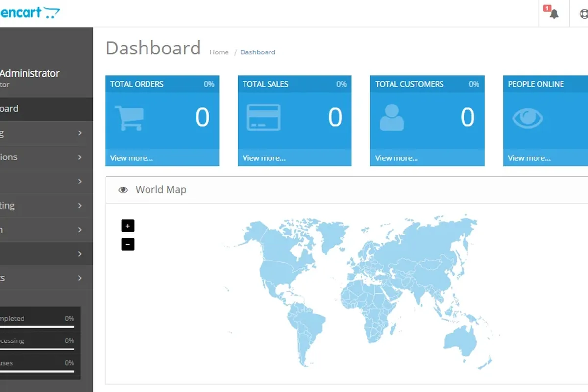Zoom in the world map with plus button
Image resolution: width=588 pixels, height=392 pixels.
point(128,226)
